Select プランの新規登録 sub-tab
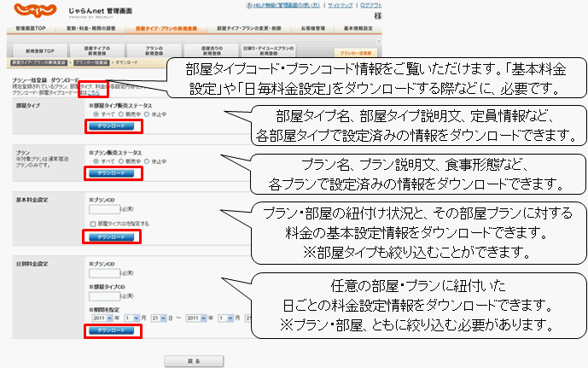Image resolution: width=588 pixels, height=368 pixels. click(x=154, y=50)
